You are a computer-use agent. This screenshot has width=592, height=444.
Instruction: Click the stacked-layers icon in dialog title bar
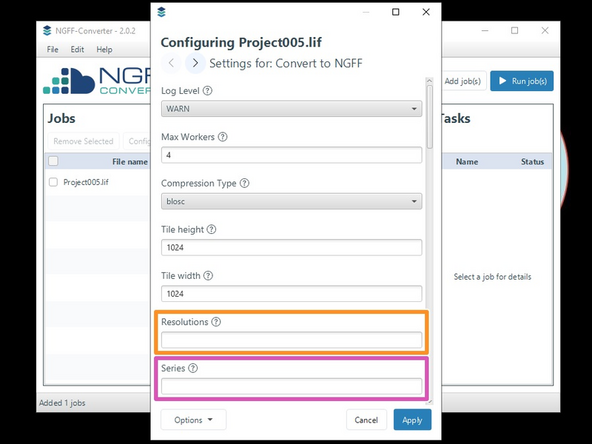coord(162,12)
